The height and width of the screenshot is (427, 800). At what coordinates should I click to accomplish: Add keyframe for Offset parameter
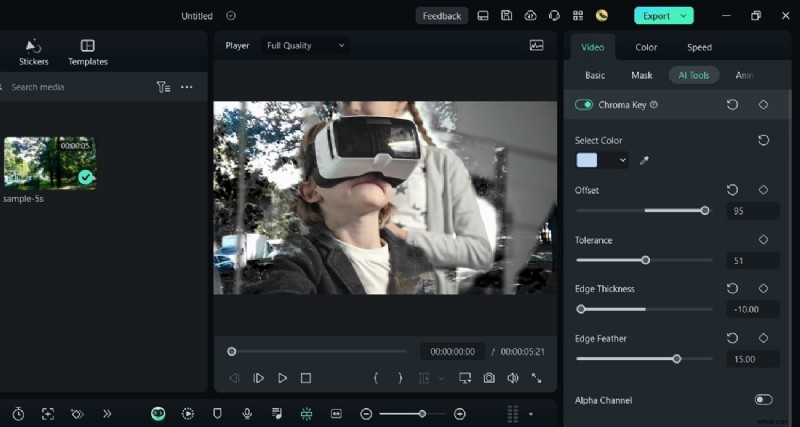(x=763, y=190)
